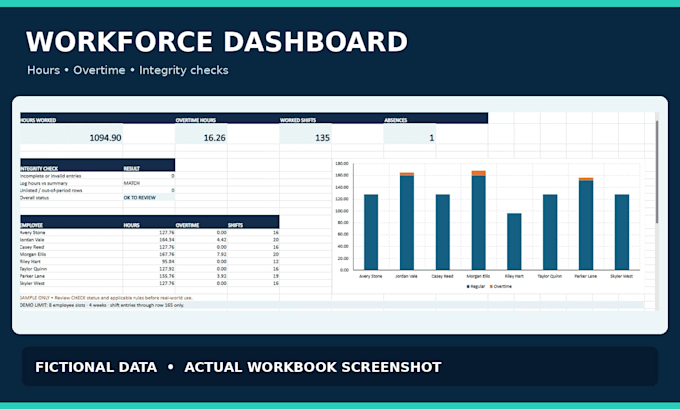Select Parker Lane's 155.76 hours cell
680x409 pixels.
149,276
